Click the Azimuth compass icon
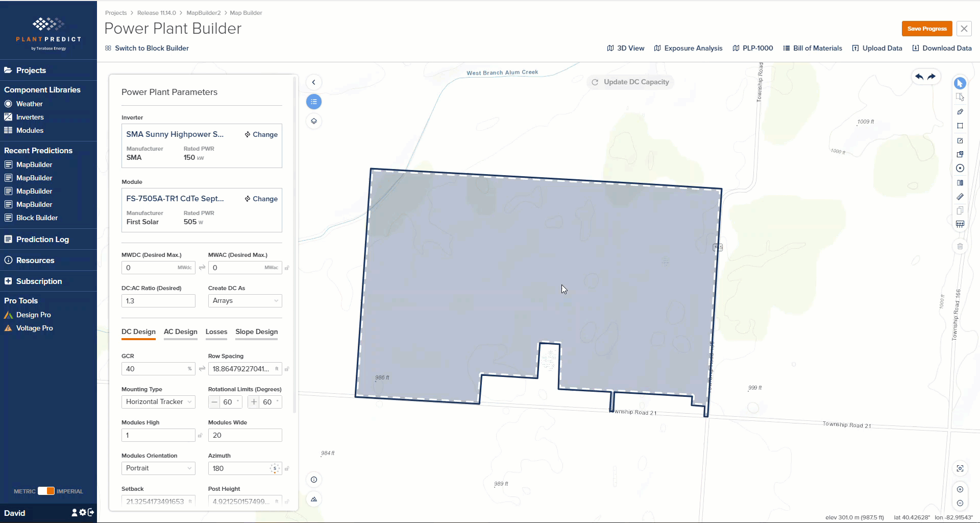Viewport: 980px width, 523px height. point(275,468)
